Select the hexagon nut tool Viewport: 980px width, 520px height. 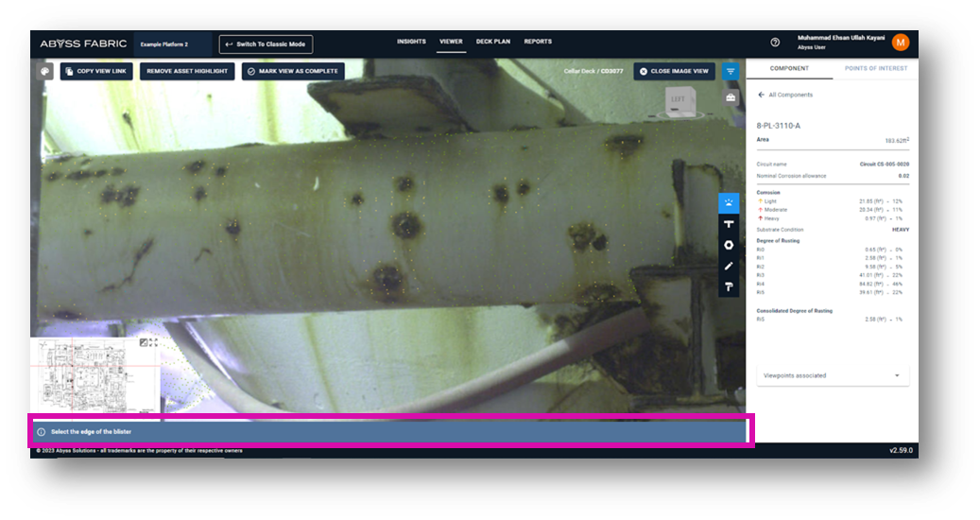click(729, 245)
